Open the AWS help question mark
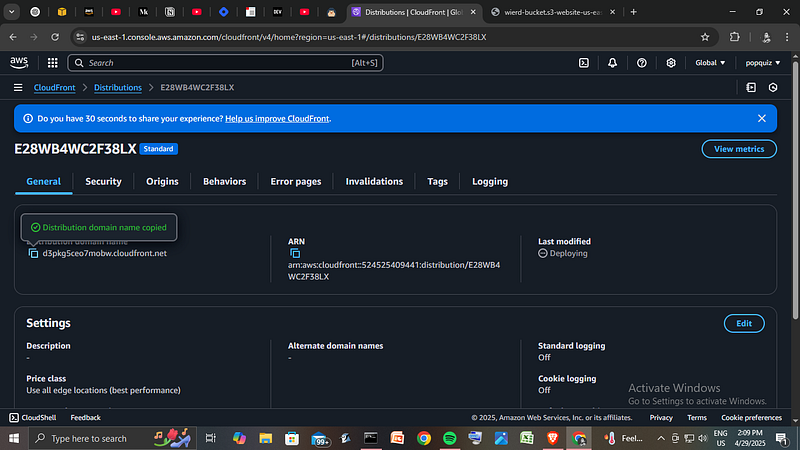Viewport: 800px width, 450px height. (x=642, y=63)
